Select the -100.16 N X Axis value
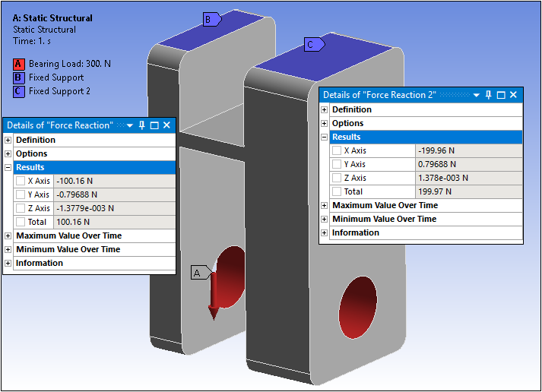542x392 pixels. click(x=115, y=181)
